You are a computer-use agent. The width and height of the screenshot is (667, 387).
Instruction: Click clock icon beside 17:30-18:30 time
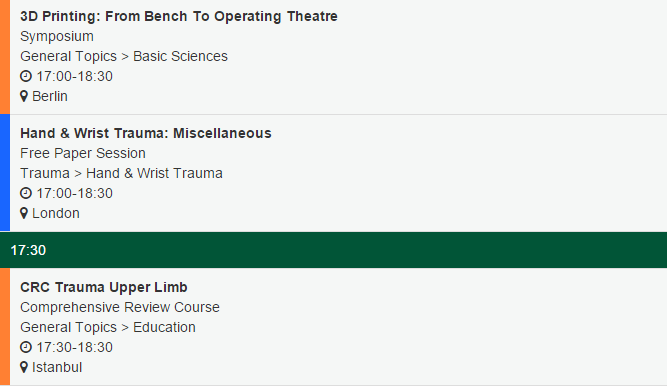click(x=26, y=347)
